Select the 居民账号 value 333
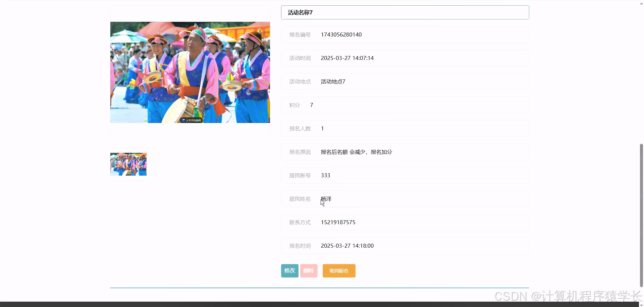 (325, 175)
